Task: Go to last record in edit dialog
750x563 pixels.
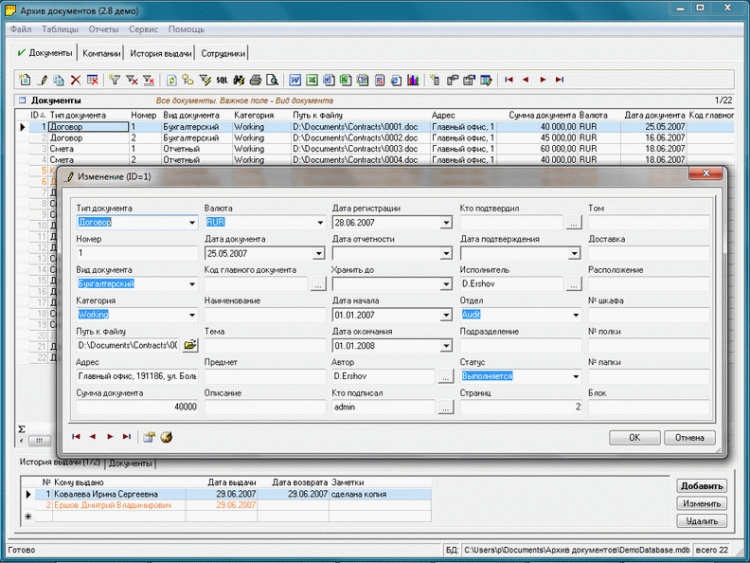Action: tap(126, 437)
